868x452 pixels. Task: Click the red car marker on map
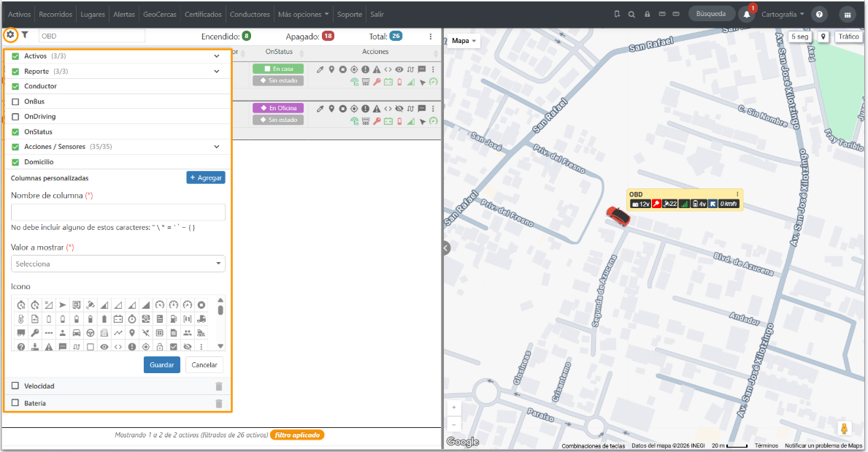coord(618,215)
